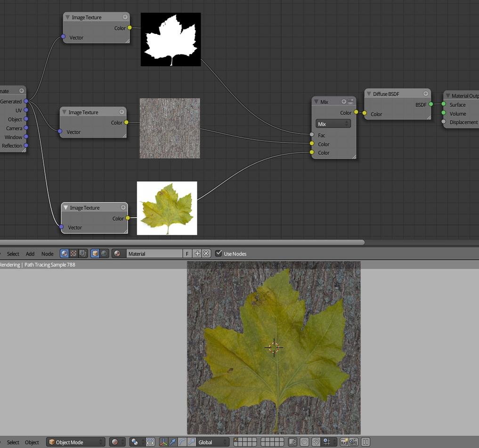Open the Mix blend type dropdown

point(333,124)
